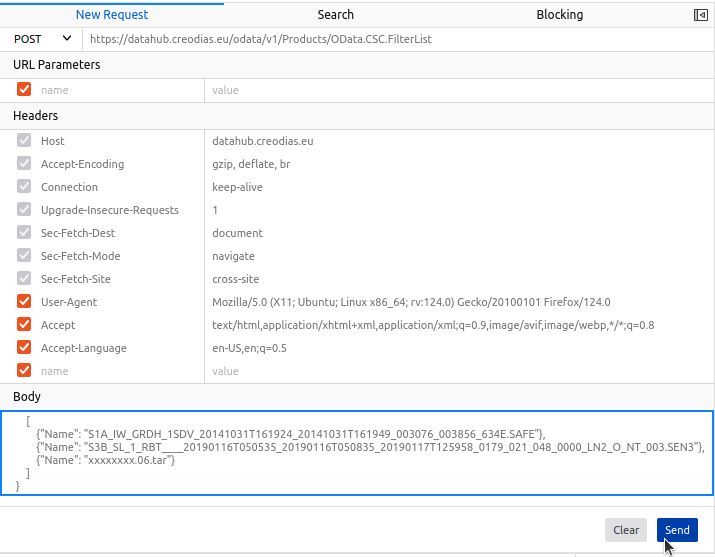Viewport: 715px width, 557px height.
Task: Switch to the Search tab
Action: 335,15
